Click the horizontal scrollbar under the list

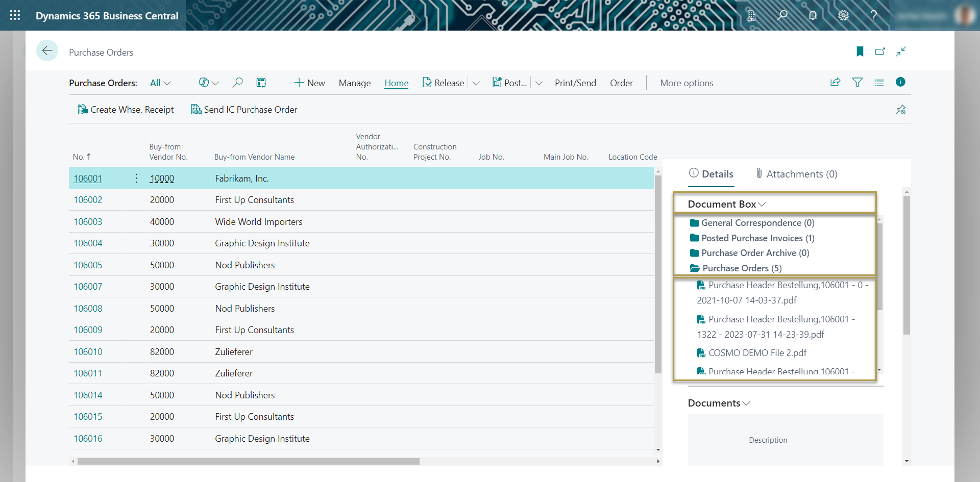(248, 461)
